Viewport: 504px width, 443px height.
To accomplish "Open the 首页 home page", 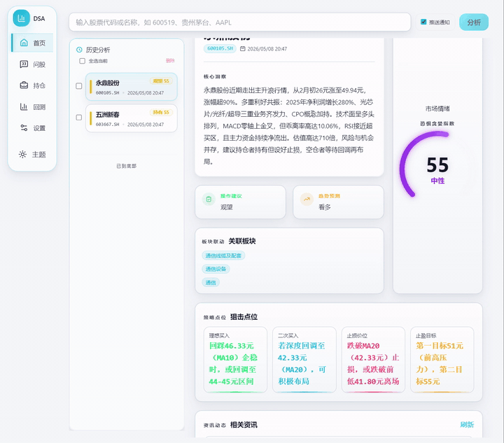I will tap(32, 43).
